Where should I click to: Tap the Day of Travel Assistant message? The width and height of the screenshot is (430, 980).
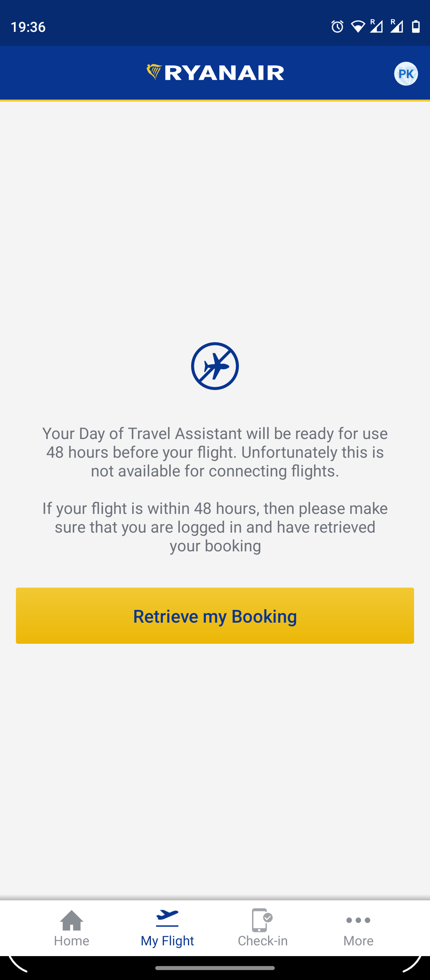(x=215, y=452)
